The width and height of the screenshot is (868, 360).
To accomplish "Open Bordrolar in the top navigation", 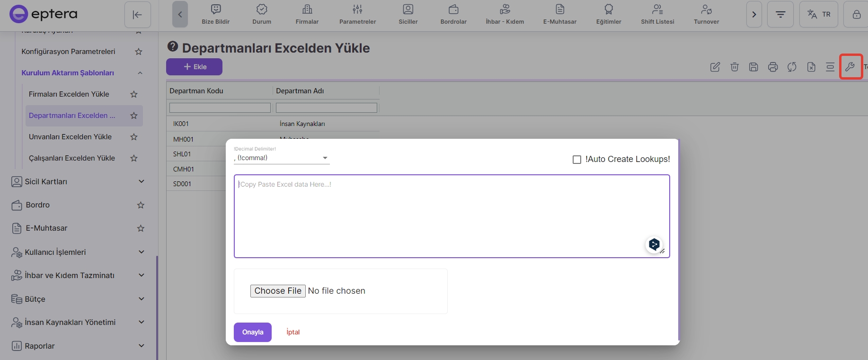I will coord(453,15).
